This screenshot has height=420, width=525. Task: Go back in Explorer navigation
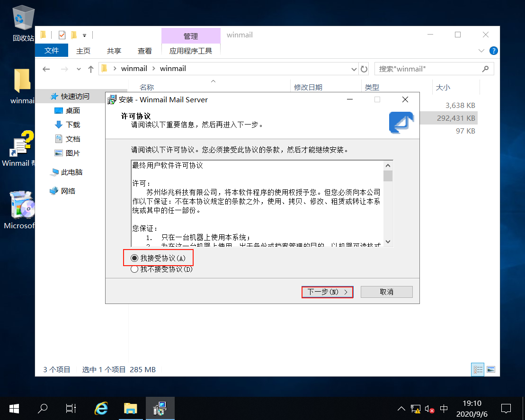[x=46, y=69]
